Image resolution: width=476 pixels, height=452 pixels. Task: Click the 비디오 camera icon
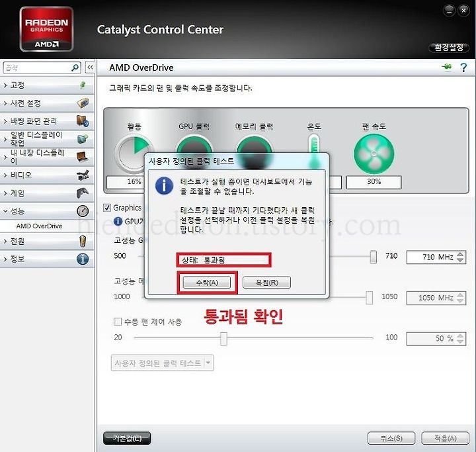pyautogui.click(x=83, y=175)
